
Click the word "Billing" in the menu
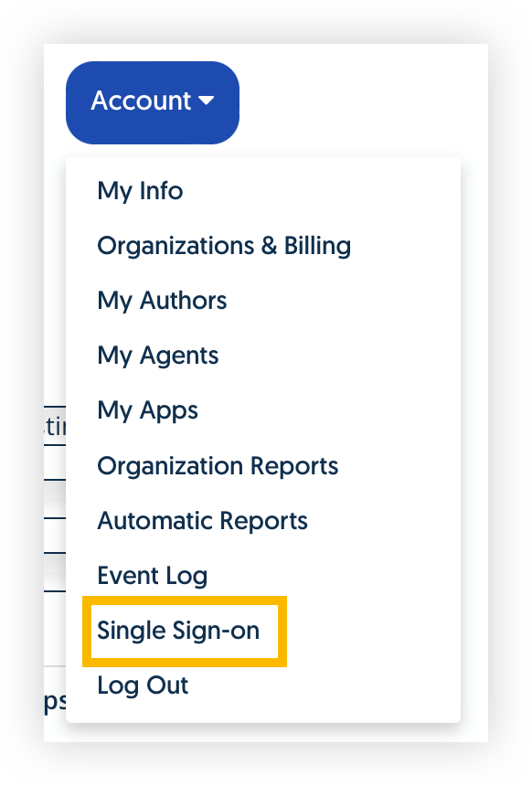click(x=317, y=246)
